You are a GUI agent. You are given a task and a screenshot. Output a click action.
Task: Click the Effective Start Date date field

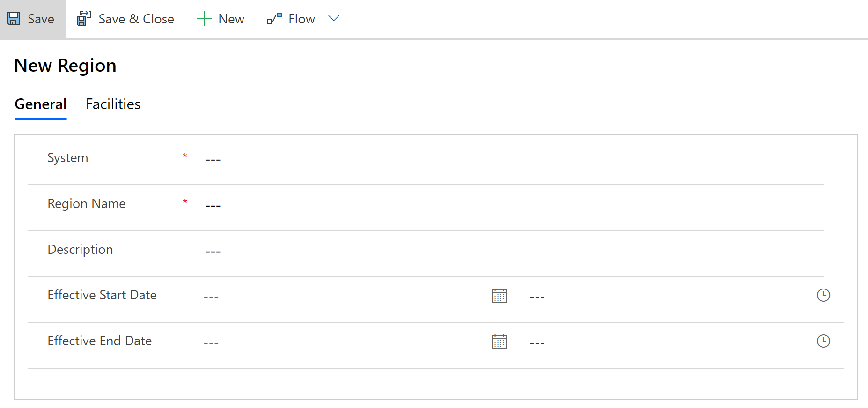click(x=342, y=297)
